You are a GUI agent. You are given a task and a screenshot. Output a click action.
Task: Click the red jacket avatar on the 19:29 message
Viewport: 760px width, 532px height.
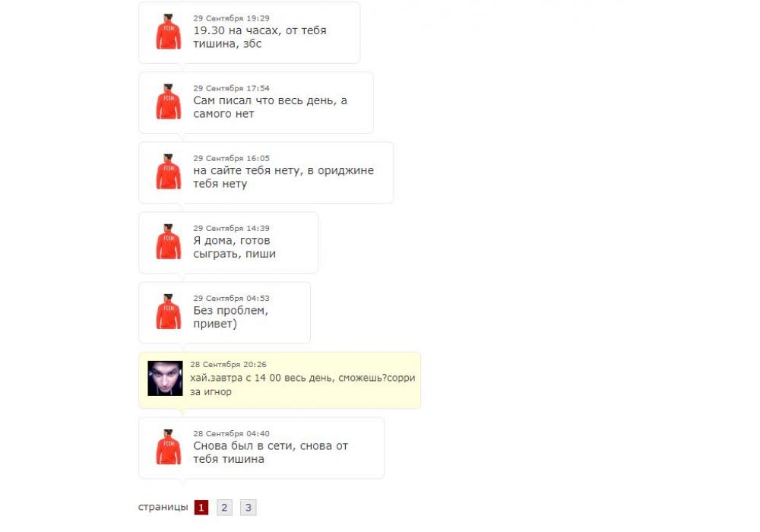tap(168, 31)
